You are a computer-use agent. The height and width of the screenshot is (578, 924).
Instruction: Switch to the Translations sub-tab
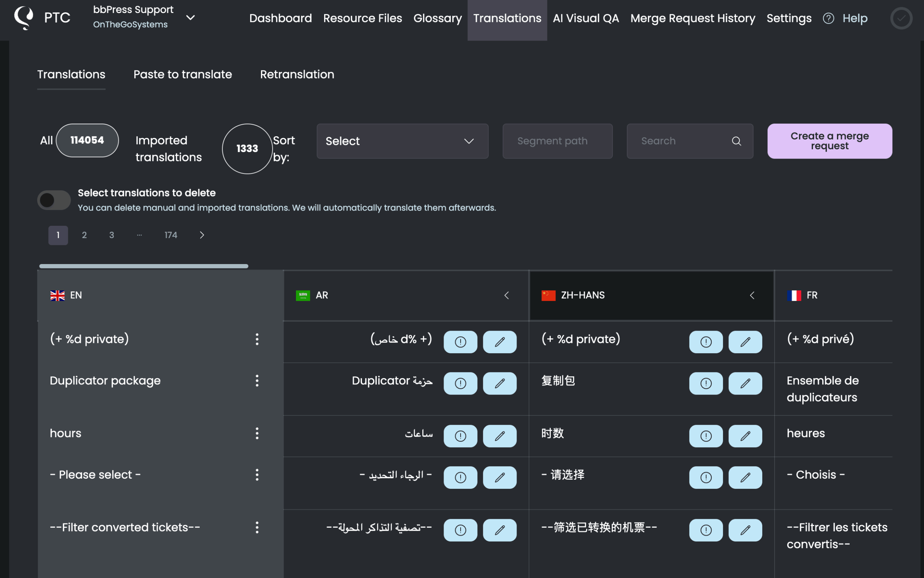[71, 74]
